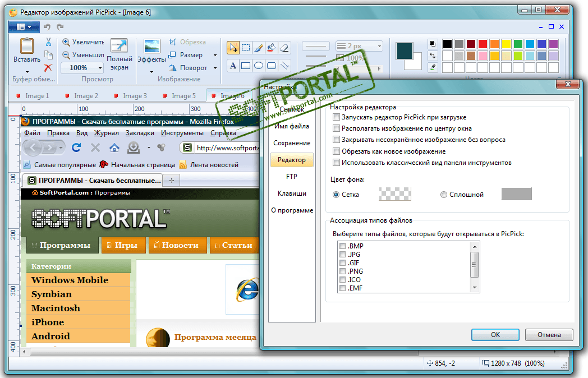
Task: Click the Firefox reload button in image
Action: 76,147
